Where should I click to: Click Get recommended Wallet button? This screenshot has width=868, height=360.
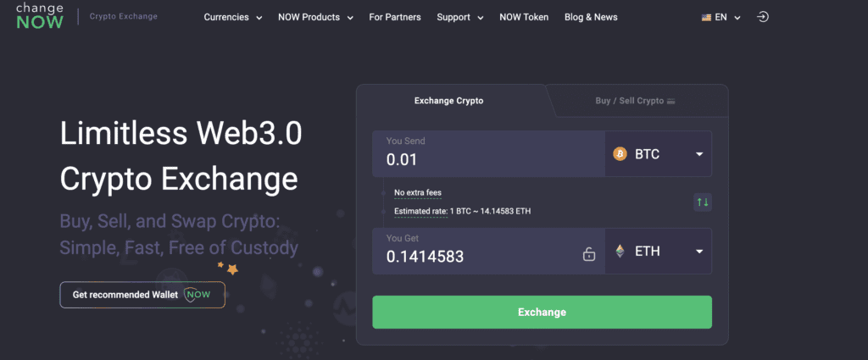coord(142,295)
